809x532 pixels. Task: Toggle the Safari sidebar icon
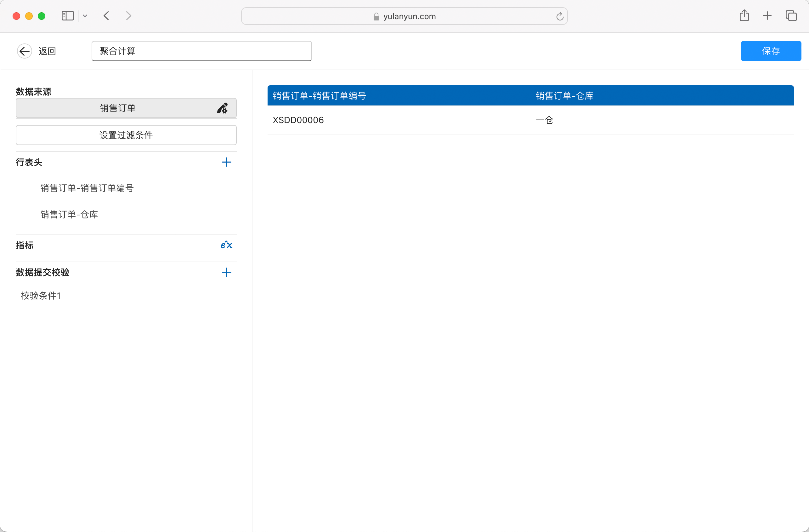(67, 16)
